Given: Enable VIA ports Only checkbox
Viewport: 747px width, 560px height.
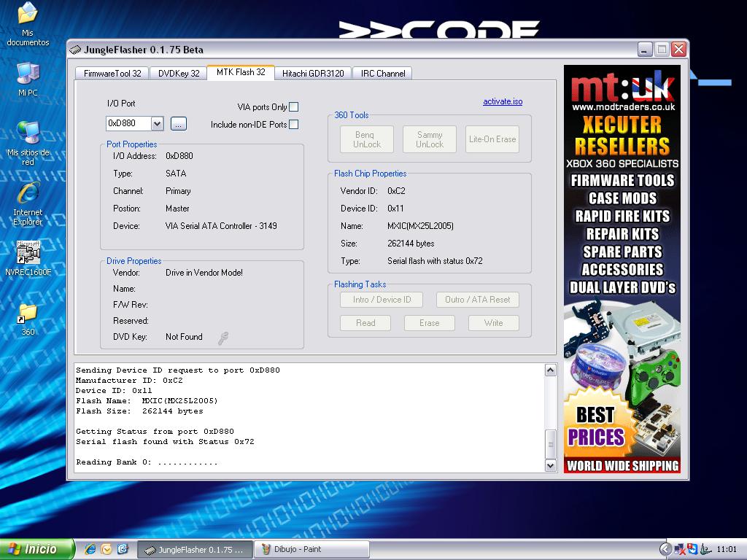Looking at the screenshot, I should coord(293,107).
